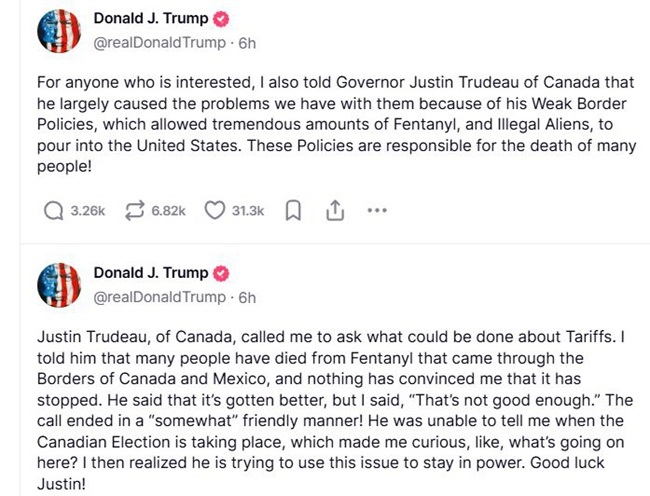Screen dimensions: 650x496
Task: Click the Donald J. Trump name on second post
Action: pos(150,273)
